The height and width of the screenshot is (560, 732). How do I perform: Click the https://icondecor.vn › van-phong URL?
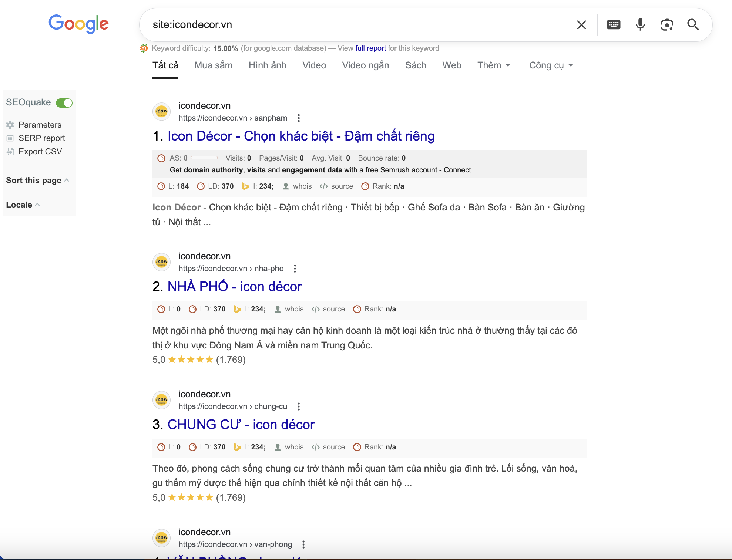(235, 544)
